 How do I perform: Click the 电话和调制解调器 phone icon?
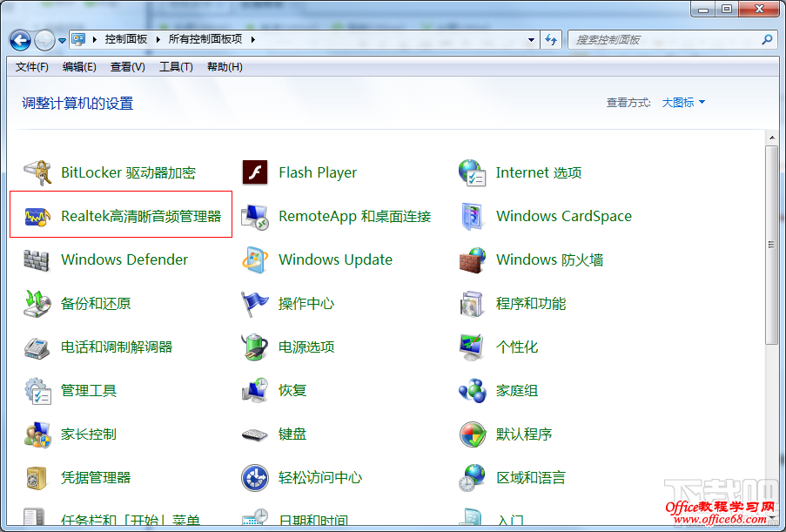tap(37, 347)
